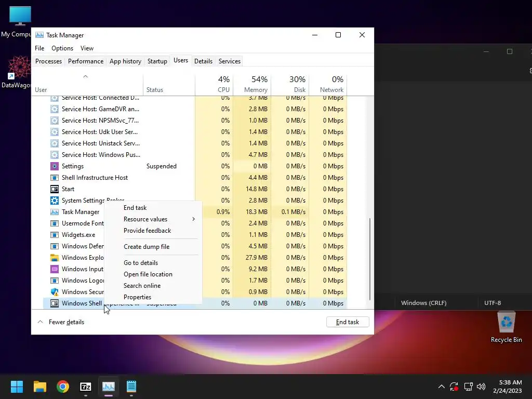Sort by the CPU column header
Screen dimensions: 532x399
214,84
